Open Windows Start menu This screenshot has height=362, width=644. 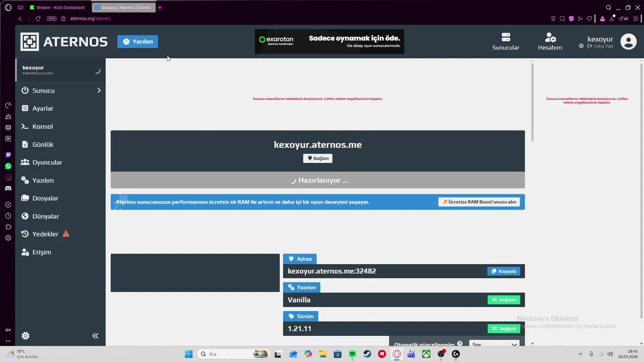(x=189, y=354)
